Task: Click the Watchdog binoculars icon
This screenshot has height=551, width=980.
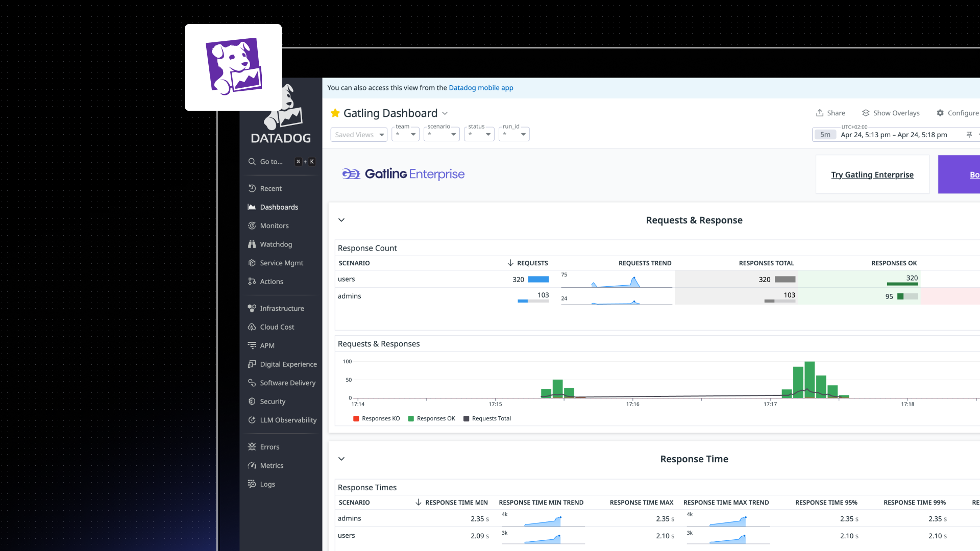Action: (252, 244)
